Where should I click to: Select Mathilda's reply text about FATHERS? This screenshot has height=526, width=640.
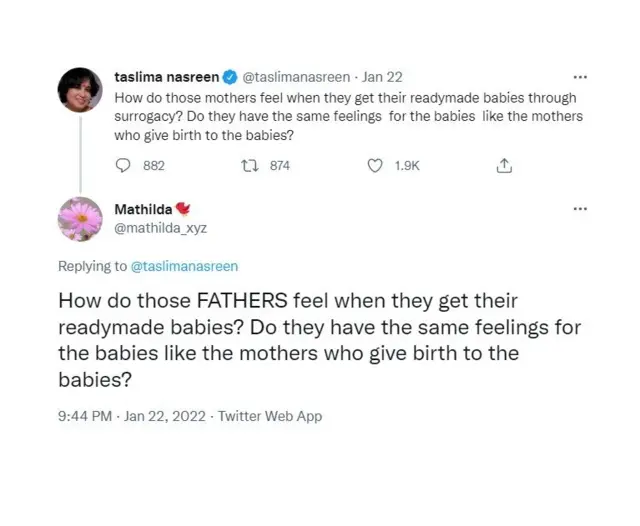click(x=320, y=340)
